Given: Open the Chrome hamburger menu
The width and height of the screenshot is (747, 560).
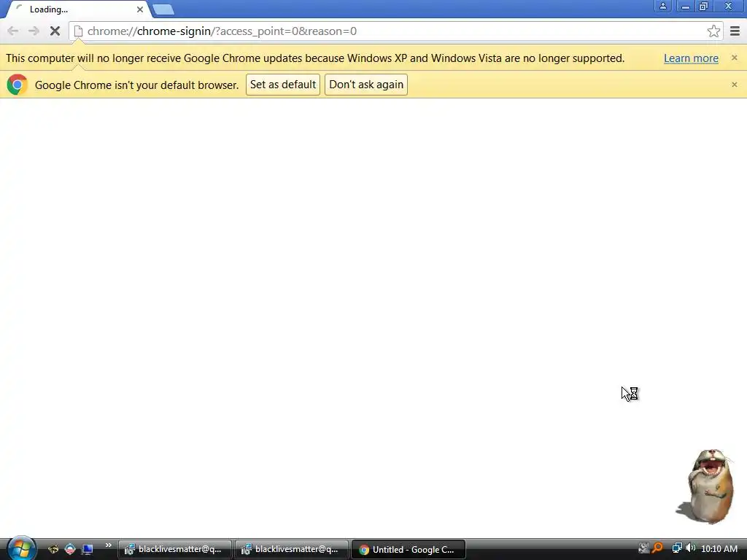Looking at the screenshot, I should (735, 31).
